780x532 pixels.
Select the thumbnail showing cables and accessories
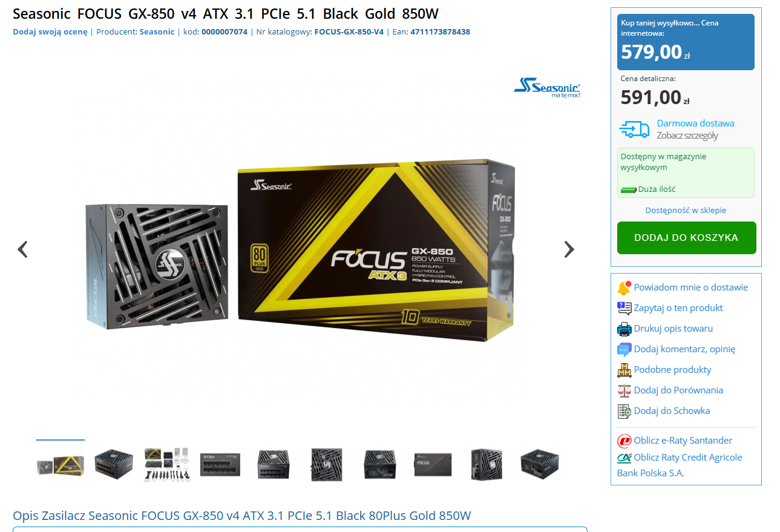click(x=162, y=464)
